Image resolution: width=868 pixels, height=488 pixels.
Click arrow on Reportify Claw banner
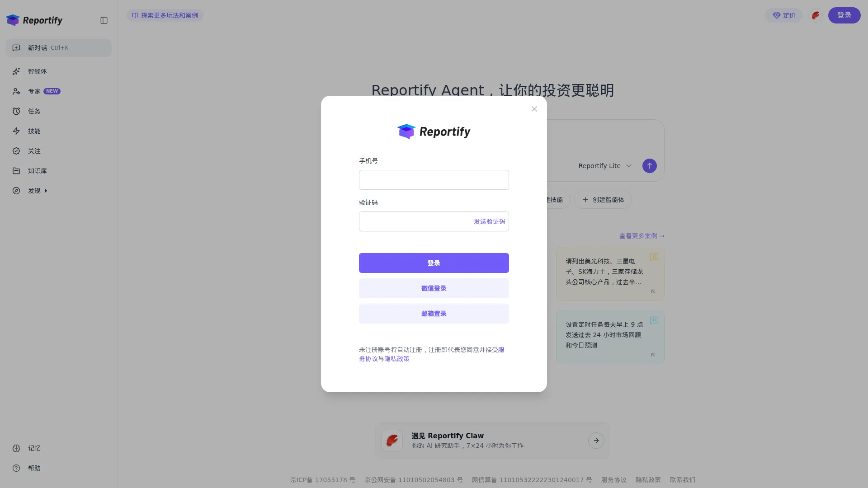596,441
